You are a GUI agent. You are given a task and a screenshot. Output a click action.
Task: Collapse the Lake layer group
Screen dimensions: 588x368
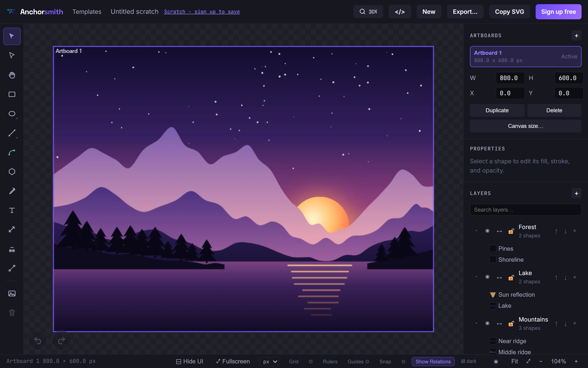click(476, 277)
